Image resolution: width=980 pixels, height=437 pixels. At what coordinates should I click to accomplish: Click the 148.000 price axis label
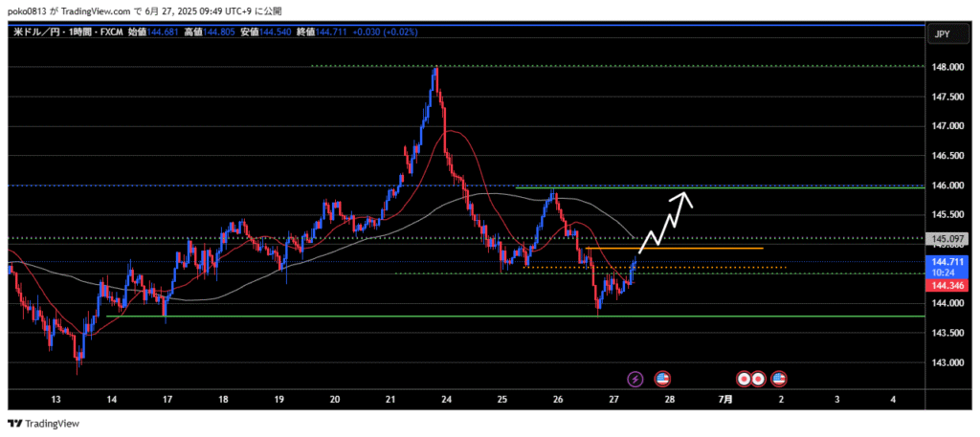click(x=947, y=67)
